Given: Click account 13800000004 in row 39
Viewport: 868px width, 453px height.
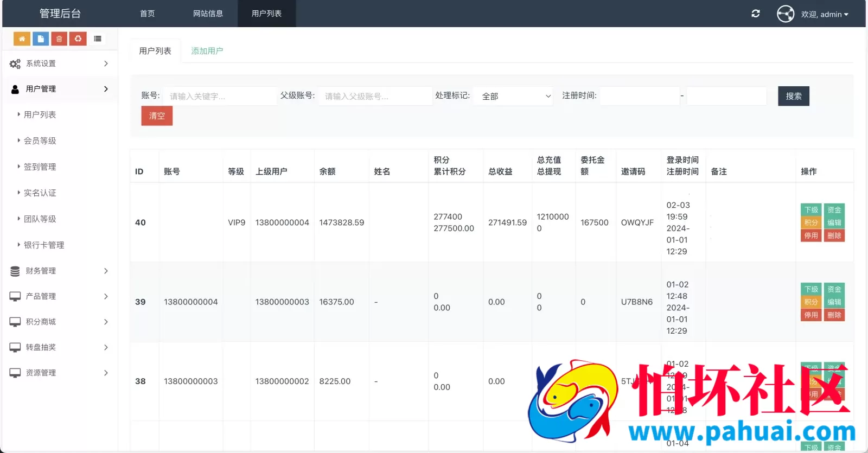Looking at the screenshot, I should 191,302.
